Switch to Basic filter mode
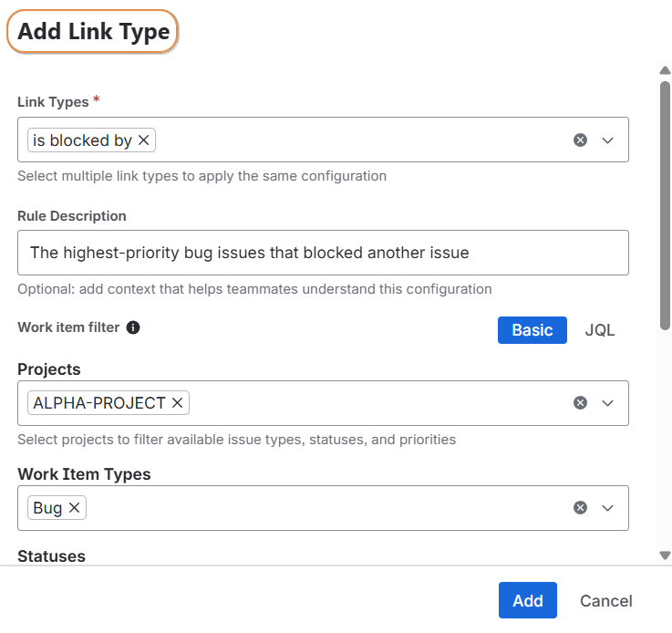Viewport: 672px width, 633px height. [532, 330]
